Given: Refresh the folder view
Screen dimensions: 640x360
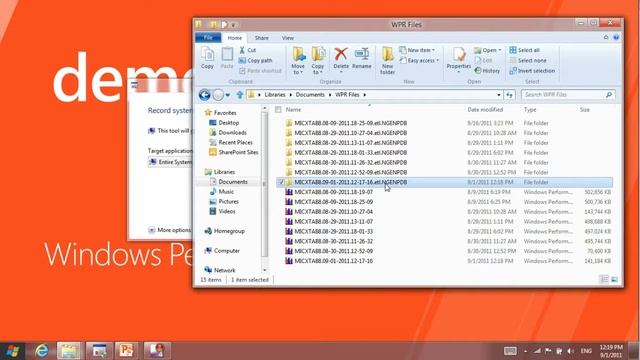Looking at the screenshot, I should pyautogui.click(x=509, y=95).
